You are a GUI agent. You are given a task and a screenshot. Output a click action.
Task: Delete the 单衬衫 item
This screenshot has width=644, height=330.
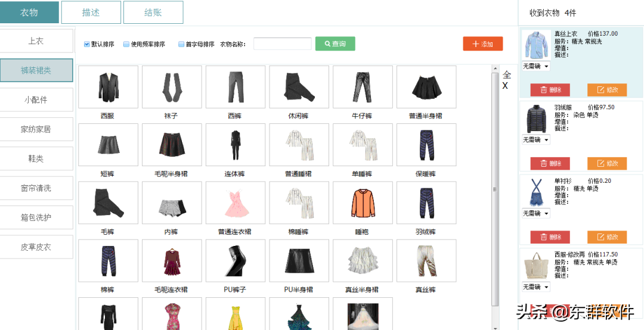550,237
